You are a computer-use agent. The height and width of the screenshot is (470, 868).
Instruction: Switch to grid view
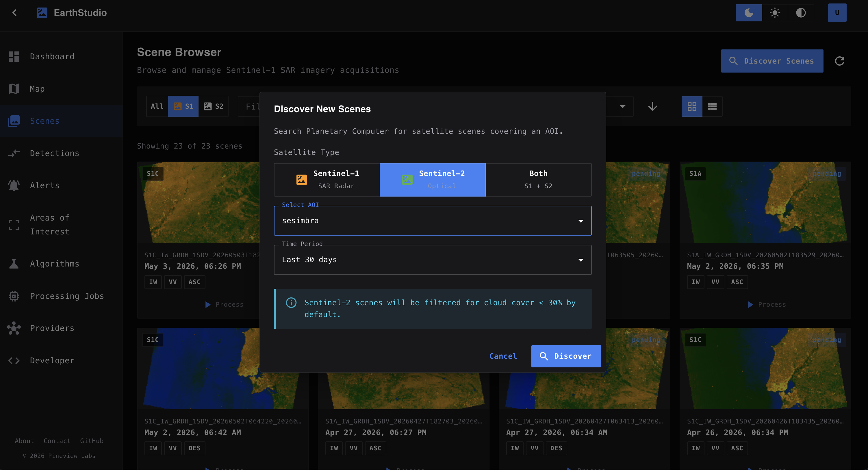click(692, 107)
